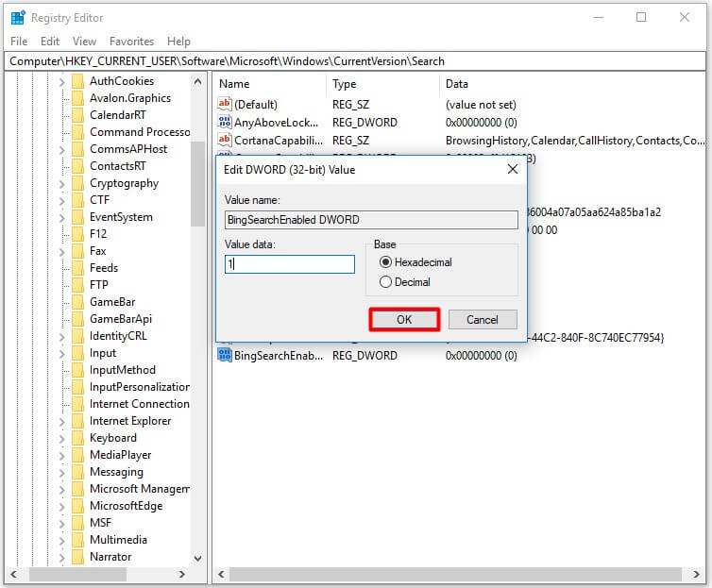The image size is (712, 588).
Task: Click the Keyboard folder icon
Action: tap(78, 438)
